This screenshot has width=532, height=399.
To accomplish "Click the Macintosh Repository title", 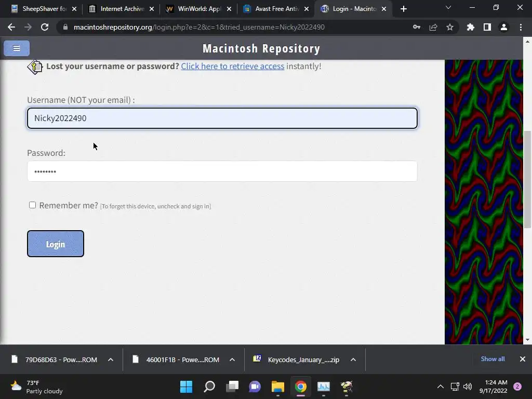I will pyautogui.click(x=261, y=48).
